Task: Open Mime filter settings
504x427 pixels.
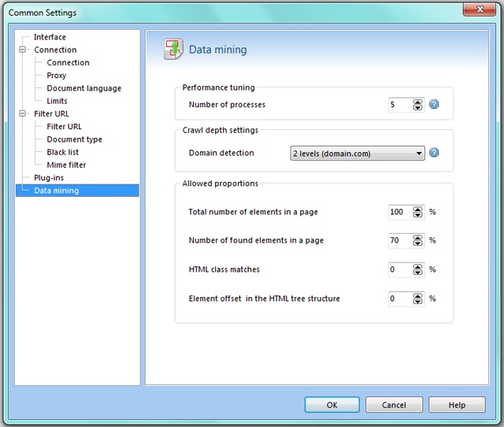Action: (x=66, y=165)
